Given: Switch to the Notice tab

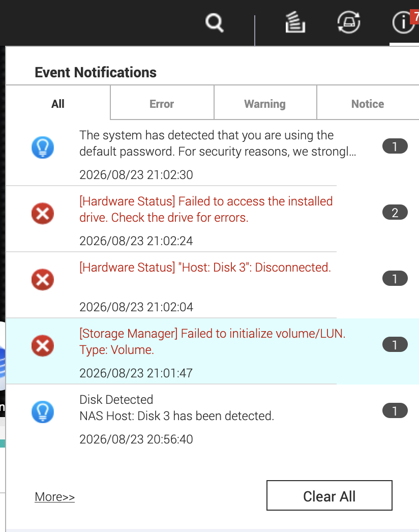Looking at the screenshot, I should pyautogui.click(x=368, y=103).
